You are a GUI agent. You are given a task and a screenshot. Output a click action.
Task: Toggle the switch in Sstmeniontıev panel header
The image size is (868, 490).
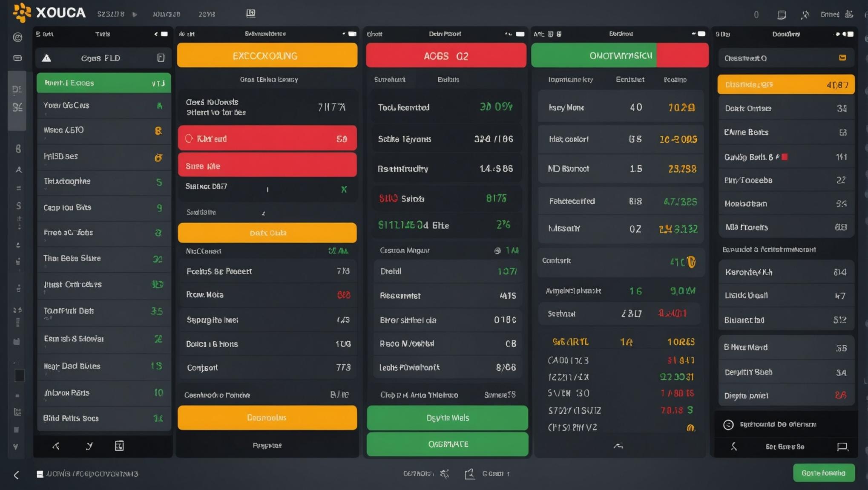[x=352, y=34]
